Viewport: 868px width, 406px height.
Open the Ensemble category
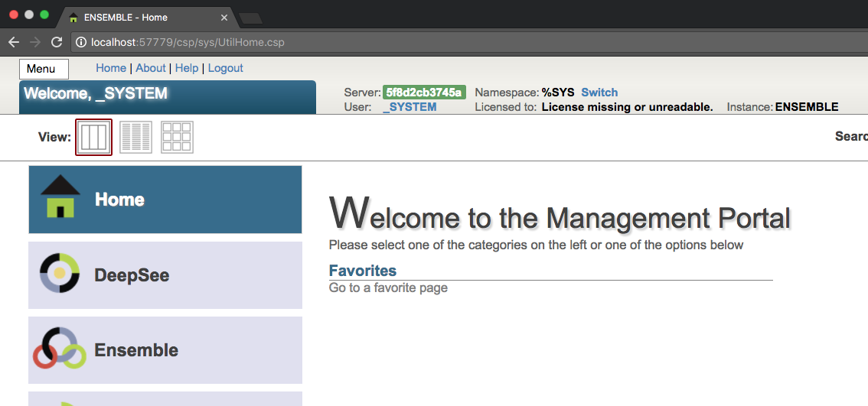165,350
